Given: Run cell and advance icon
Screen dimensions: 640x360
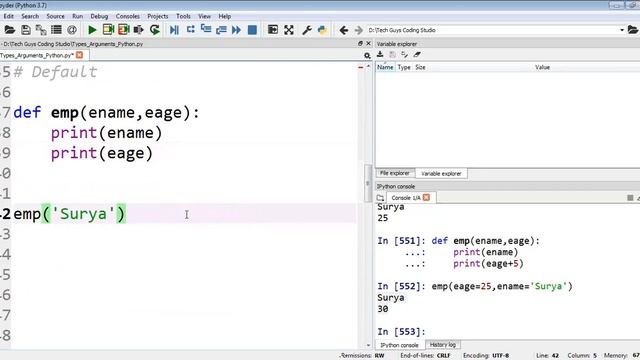Looking at the screenshot, I should 123,30.
